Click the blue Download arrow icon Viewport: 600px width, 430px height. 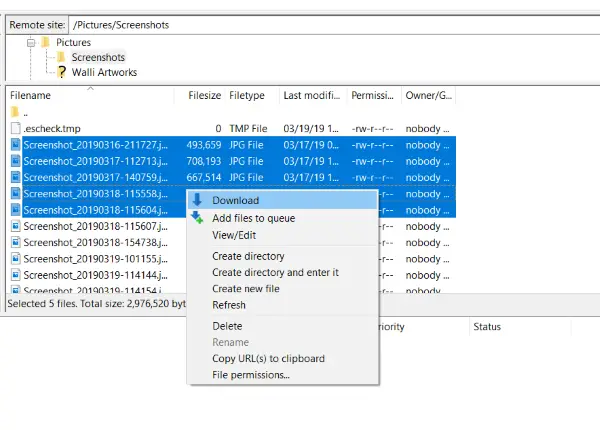pos(197,201)
